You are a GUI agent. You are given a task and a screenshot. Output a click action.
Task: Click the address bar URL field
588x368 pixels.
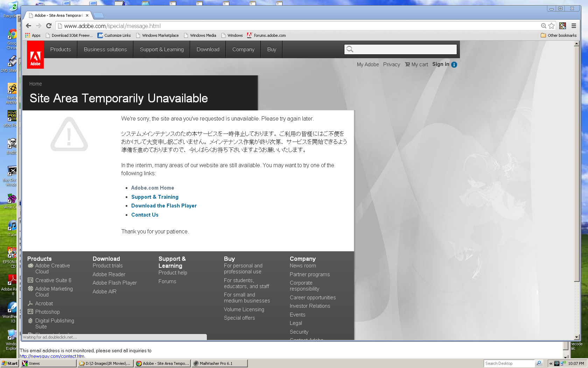click(297, 26)
